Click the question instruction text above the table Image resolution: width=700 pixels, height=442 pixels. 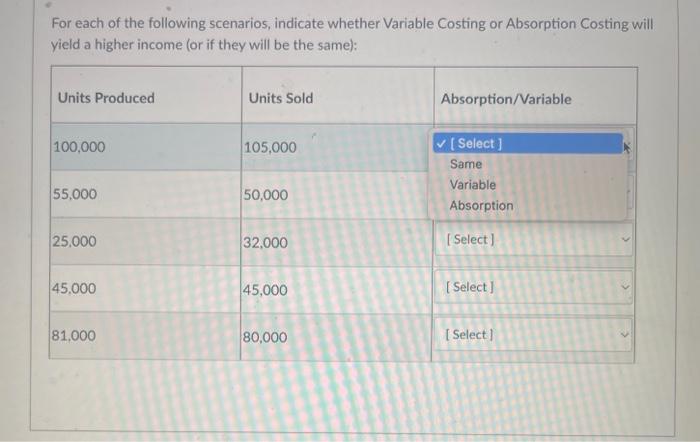click(352, 34)
